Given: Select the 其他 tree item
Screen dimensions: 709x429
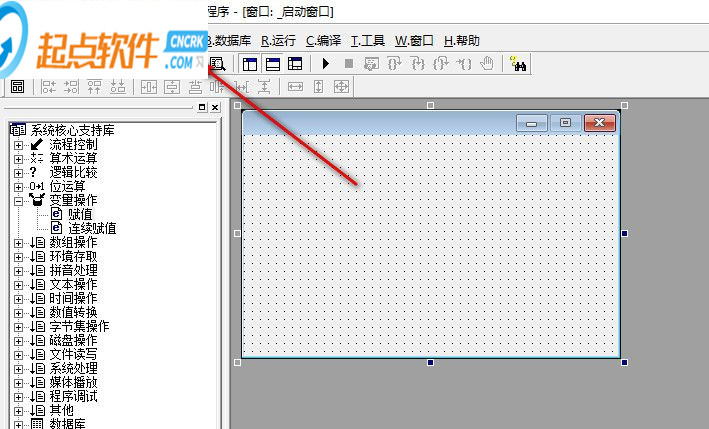Looking at the screenshot, I should pyautogui.click(x=61, y=410).
